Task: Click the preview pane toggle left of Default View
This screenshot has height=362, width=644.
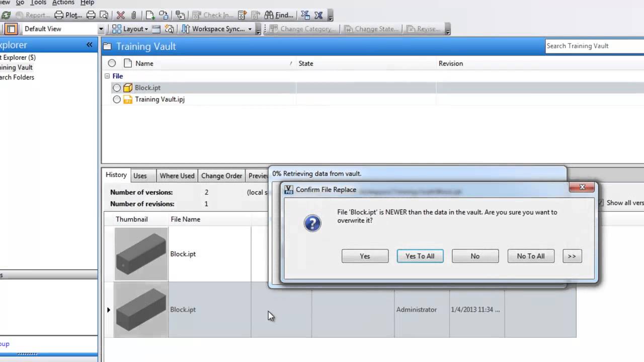Action: pyautogui.click(x=12, y=29)
